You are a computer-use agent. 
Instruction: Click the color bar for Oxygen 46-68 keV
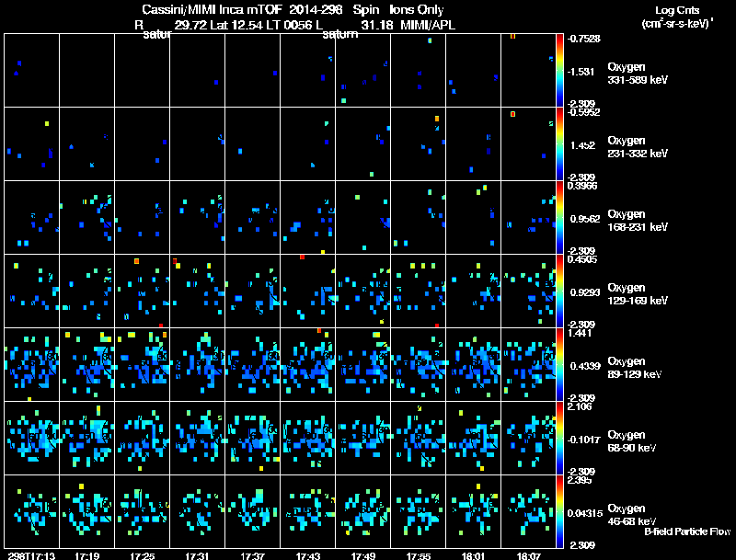click(561, 511)
